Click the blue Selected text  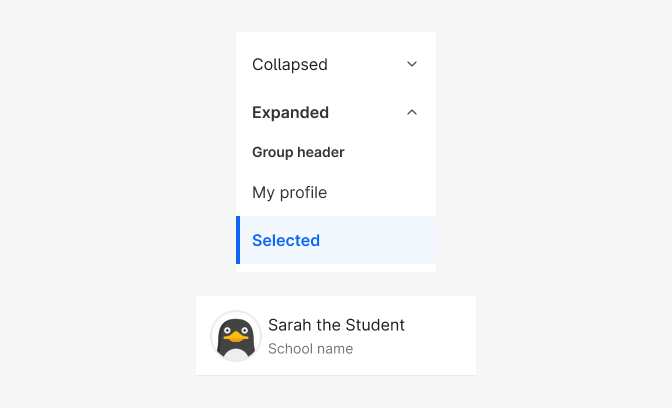tap(286, 240)
